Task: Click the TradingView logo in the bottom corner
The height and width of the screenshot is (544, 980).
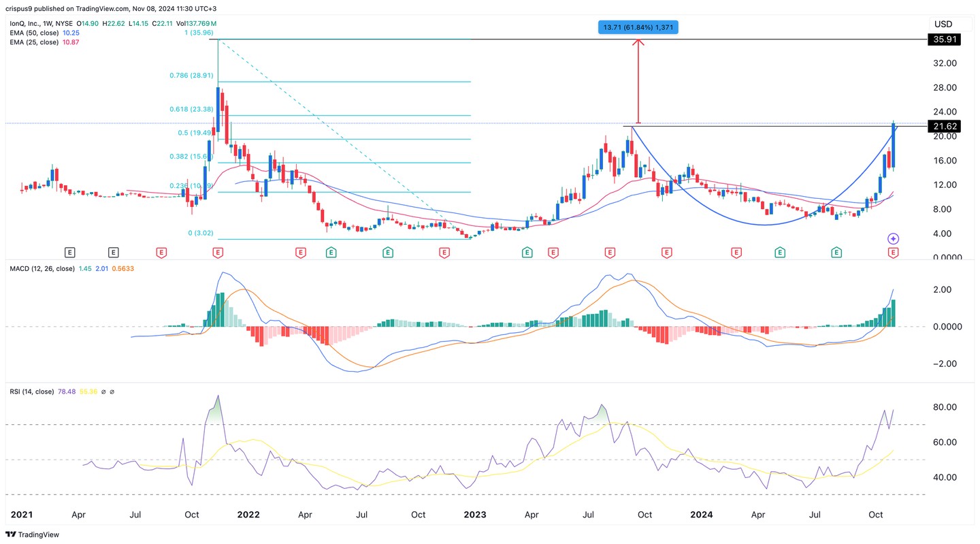Action: (x=33, y=534)
